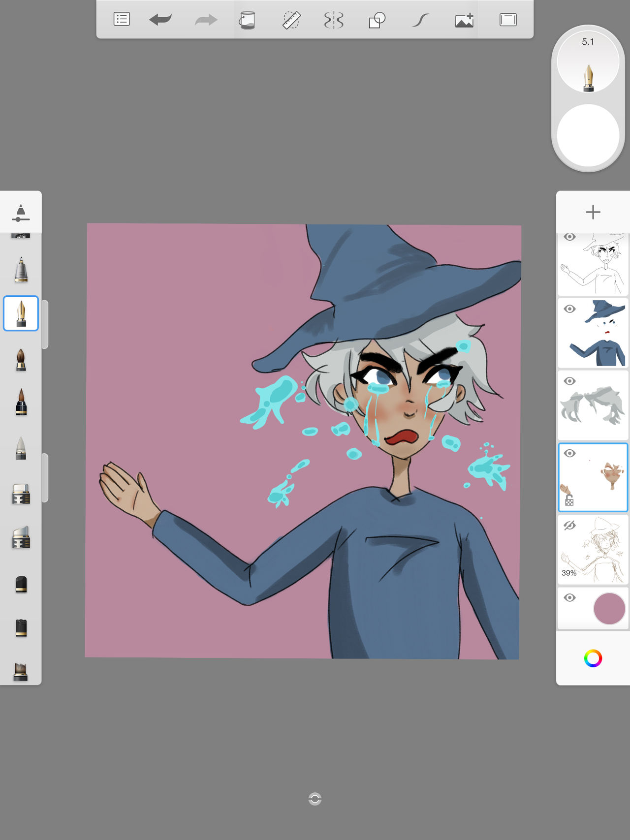This screenshot has width=630, height=840.
Task: Hide the gray hair layer
Action: coord(569,381)
